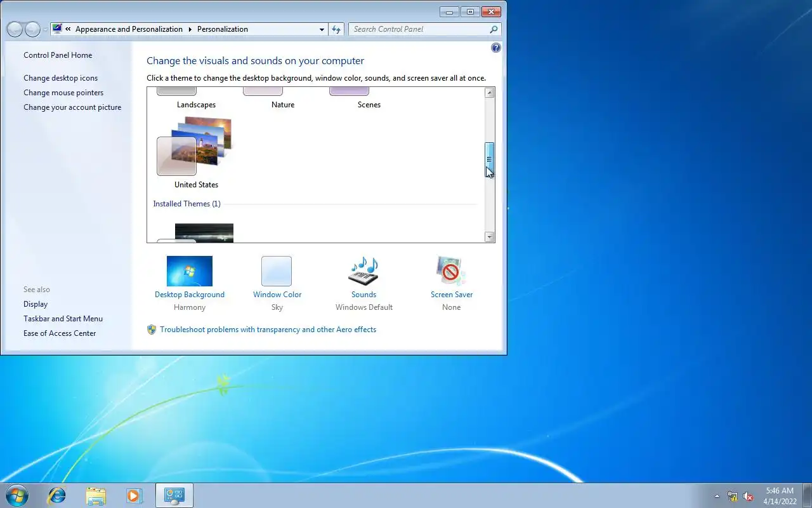Open the Sounds icon
Image resolution: width=812 pixels, height=508 pixels.
point(363,271)
